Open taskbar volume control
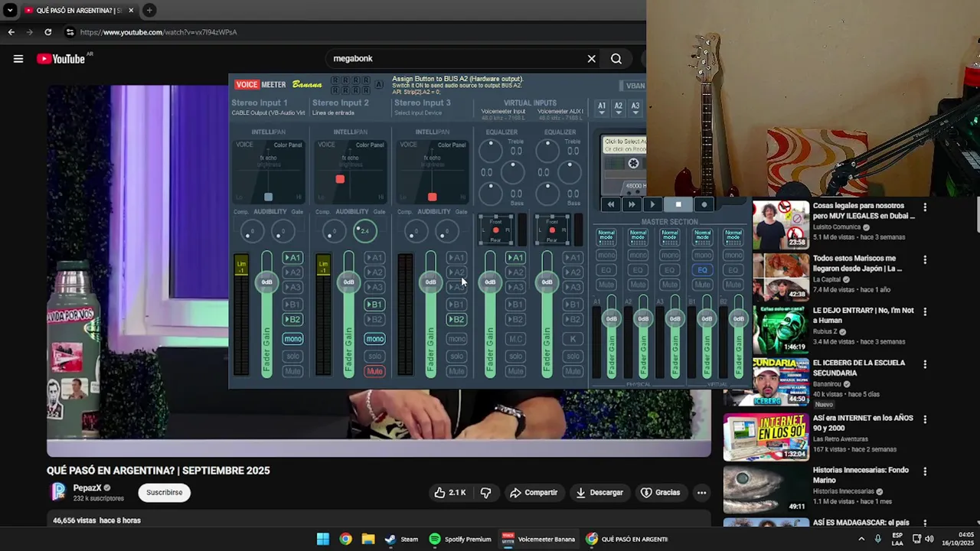The image size is (980, 551). (929, 539)
